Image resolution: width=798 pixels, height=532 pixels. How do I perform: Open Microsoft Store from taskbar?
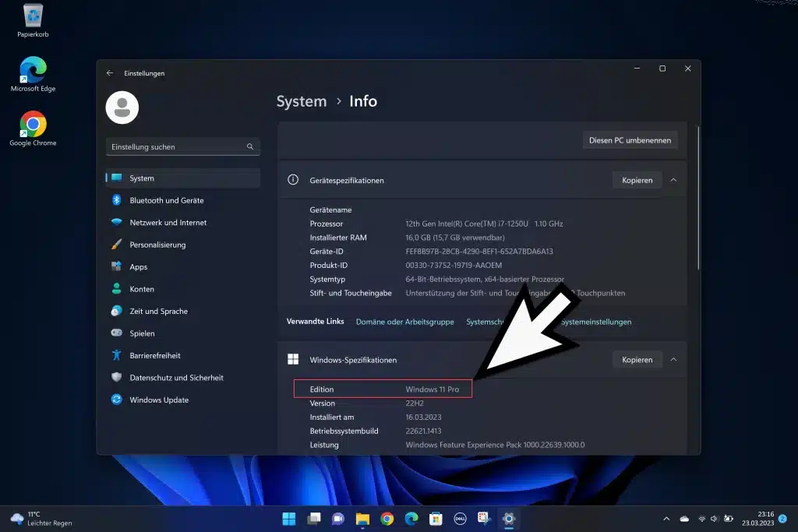coord(436,519)
